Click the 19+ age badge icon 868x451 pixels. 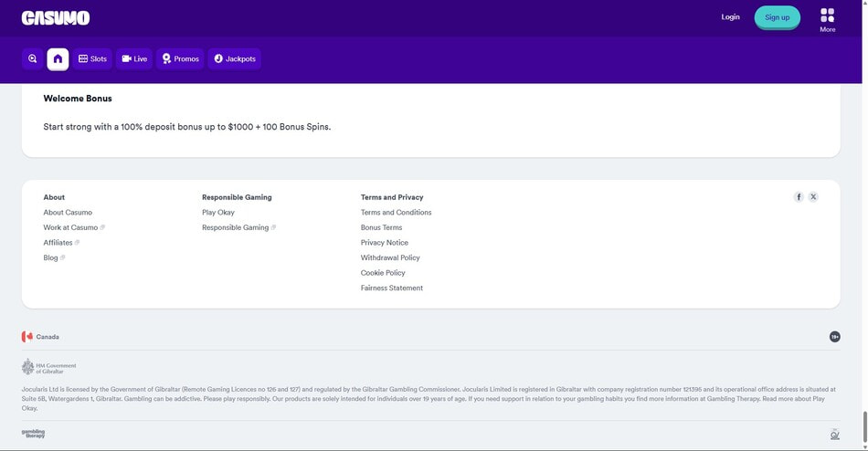(835, 337)
